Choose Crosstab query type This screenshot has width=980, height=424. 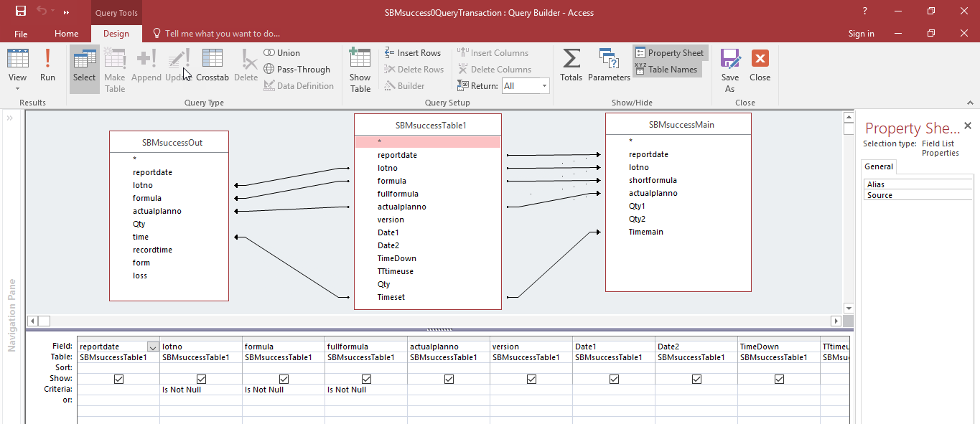212,65
